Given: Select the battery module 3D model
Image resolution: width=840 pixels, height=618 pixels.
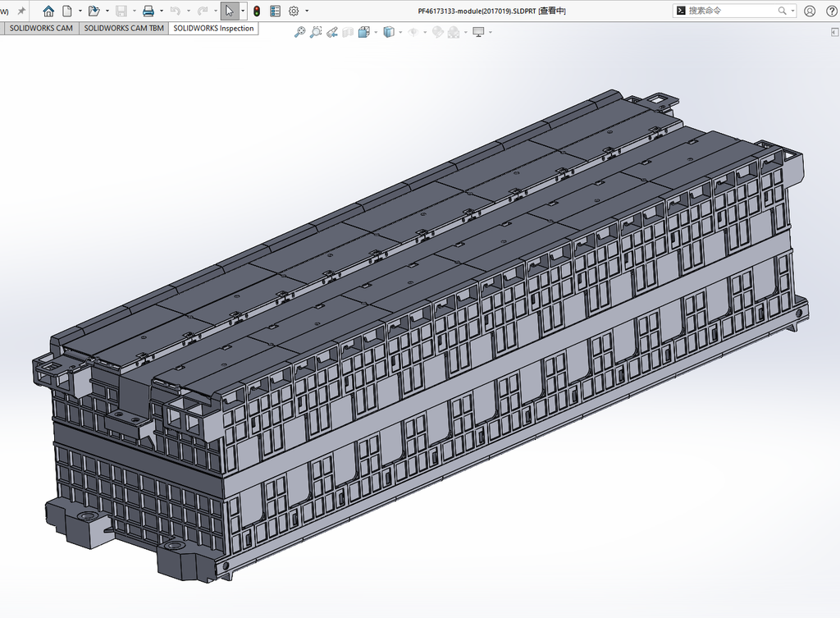Looking at the screenshot, I should tap(421, 336).
